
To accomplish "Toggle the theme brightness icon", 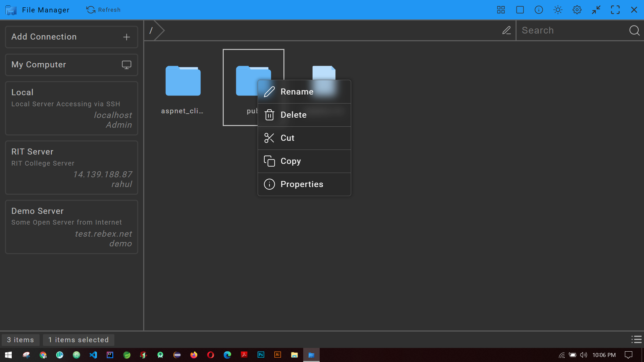I will coord(557,10).
